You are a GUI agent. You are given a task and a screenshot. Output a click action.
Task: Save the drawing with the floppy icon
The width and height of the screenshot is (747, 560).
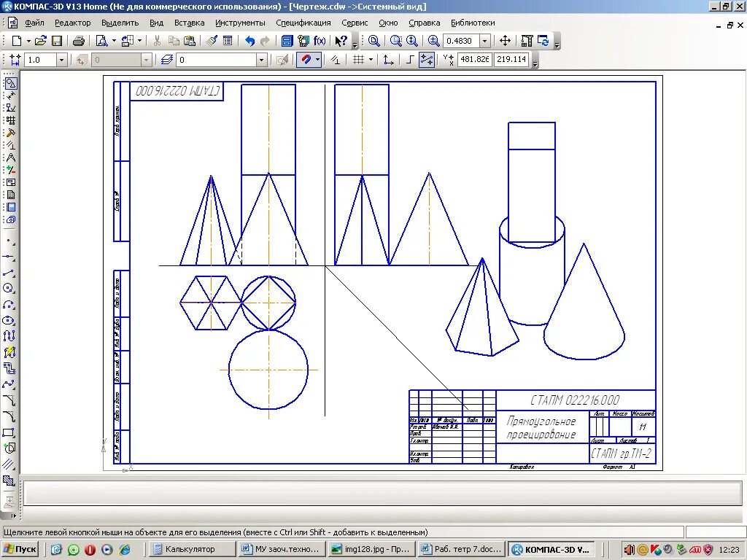click(x=57, y=41)
